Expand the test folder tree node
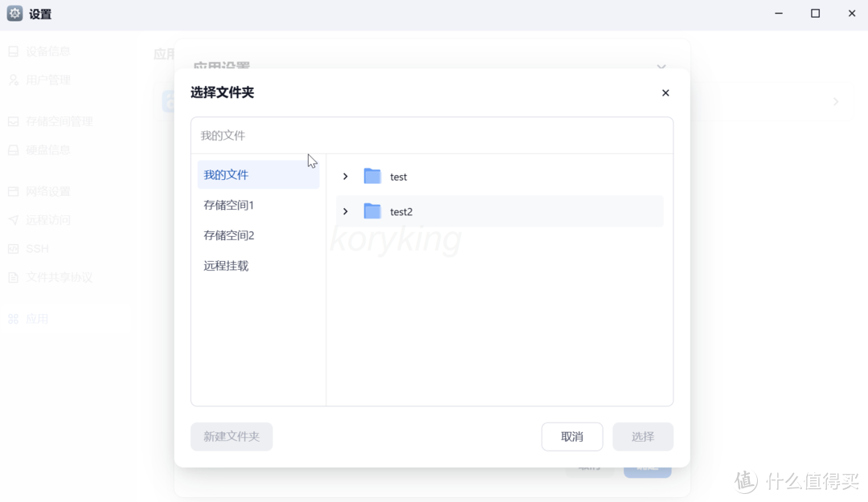The image size is (868, 502). (346, 176)
